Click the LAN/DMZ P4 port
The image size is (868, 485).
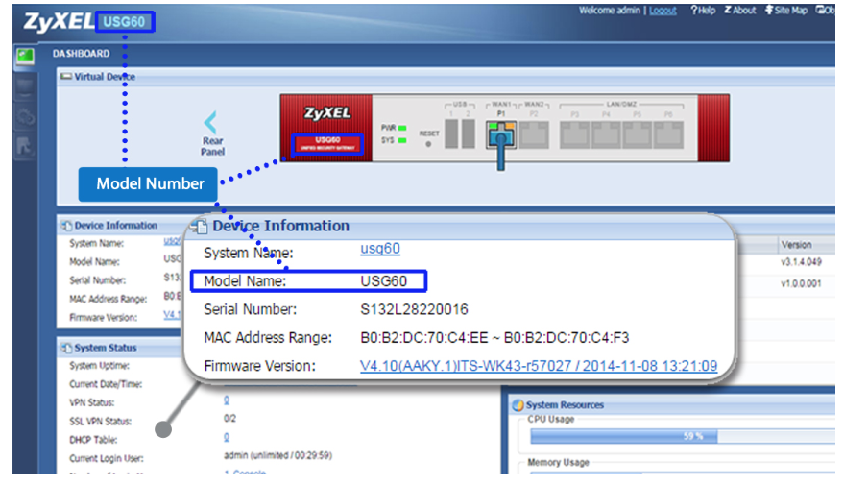coord(606,135)
